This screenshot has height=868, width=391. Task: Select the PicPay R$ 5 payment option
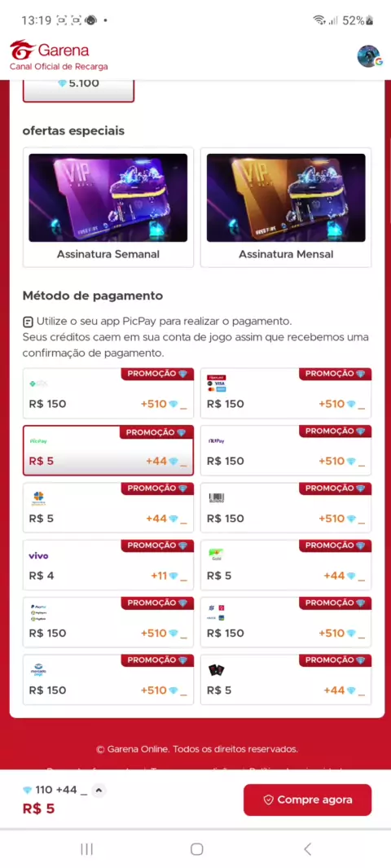coord(108,450)
